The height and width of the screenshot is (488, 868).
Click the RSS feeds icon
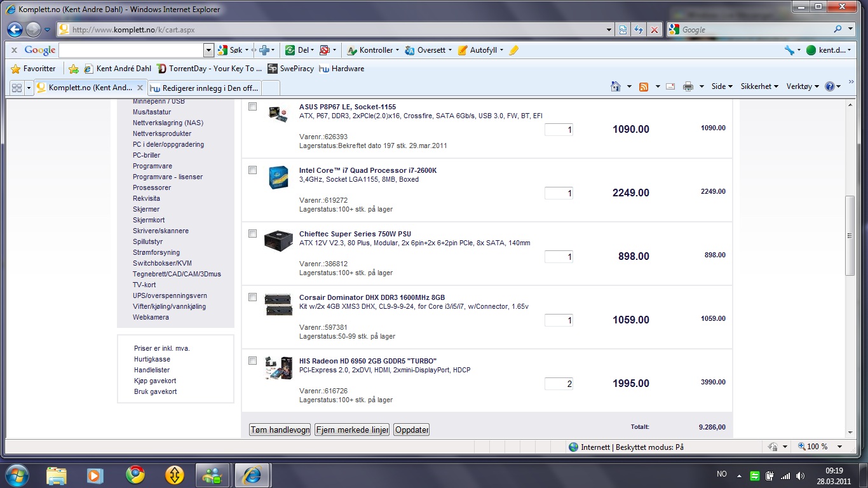[644, 86]
